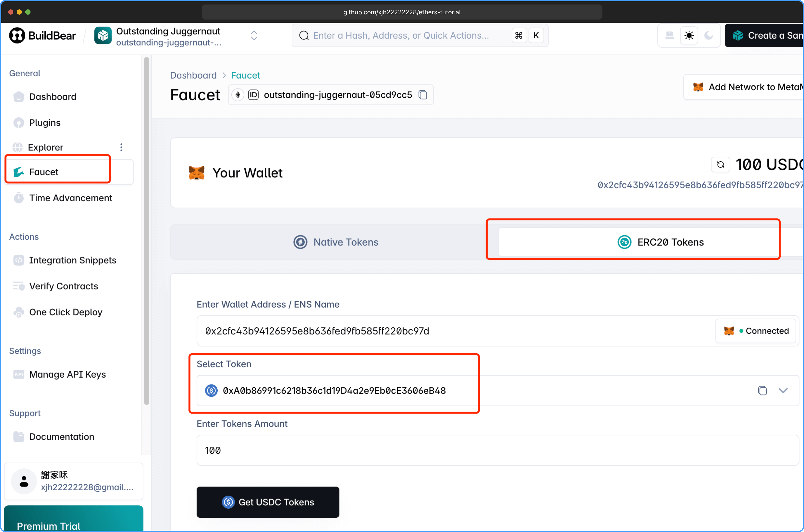Screen dimensions: 804x532
Task: Click the Verify Contracts checklist icon
Action: pyautogui.click(x=19, y=286)
